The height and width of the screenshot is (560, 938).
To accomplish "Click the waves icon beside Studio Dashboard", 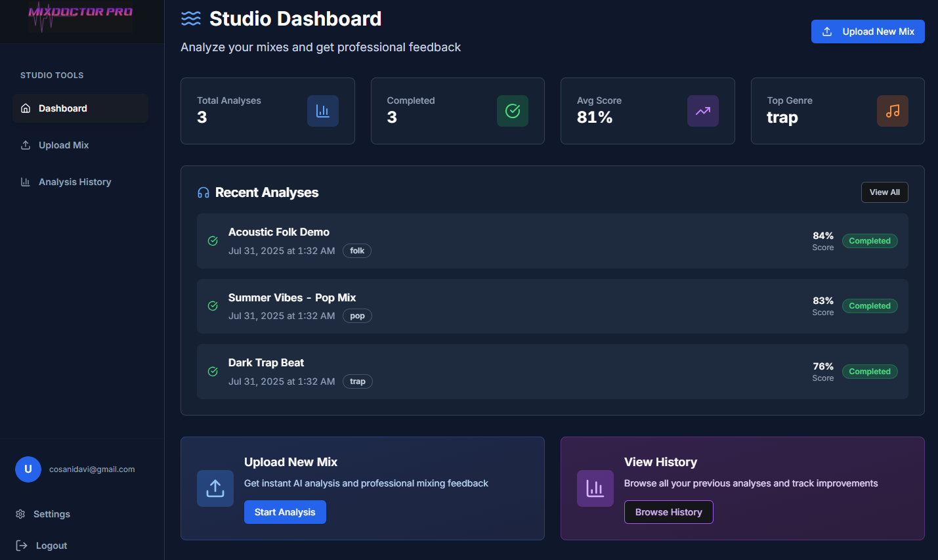I will pos(191,18).
